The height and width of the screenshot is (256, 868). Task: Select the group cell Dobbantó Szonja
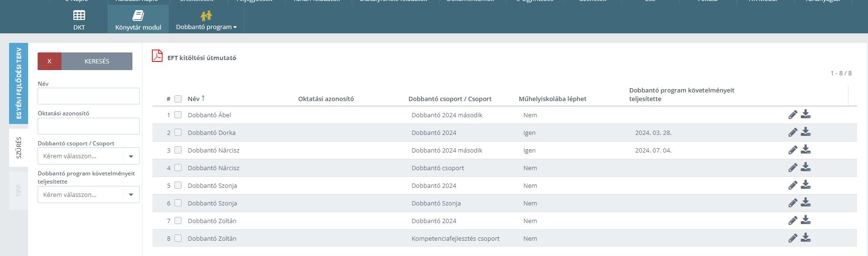[436, 203]
